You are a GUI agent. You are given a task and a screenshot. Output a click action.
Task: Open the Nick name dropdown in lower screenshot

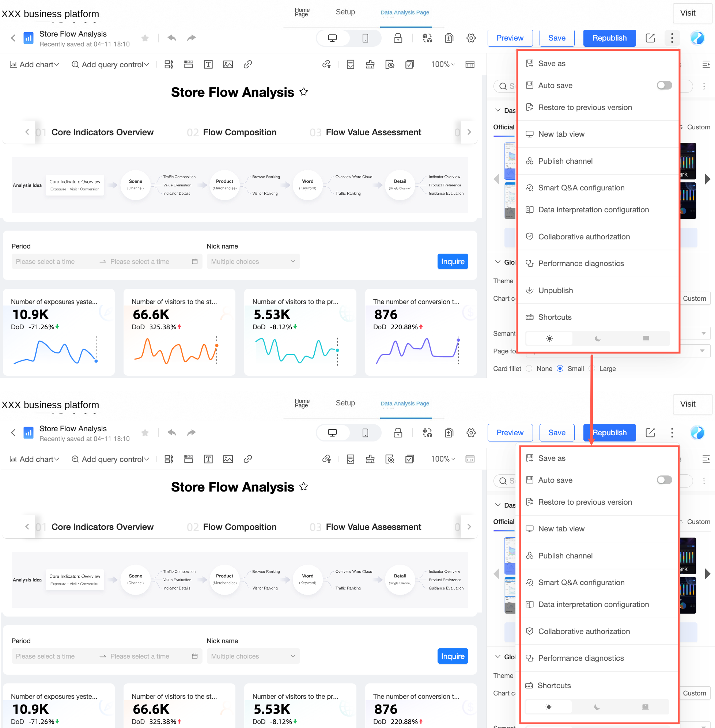(x=253, y=656)
